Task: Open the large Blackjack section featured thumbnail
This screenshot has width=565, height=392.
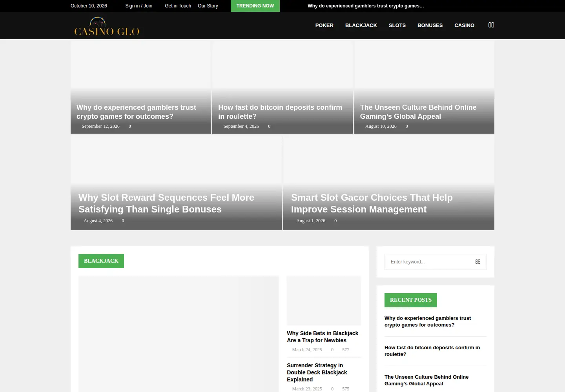Action: click(179, 334)
